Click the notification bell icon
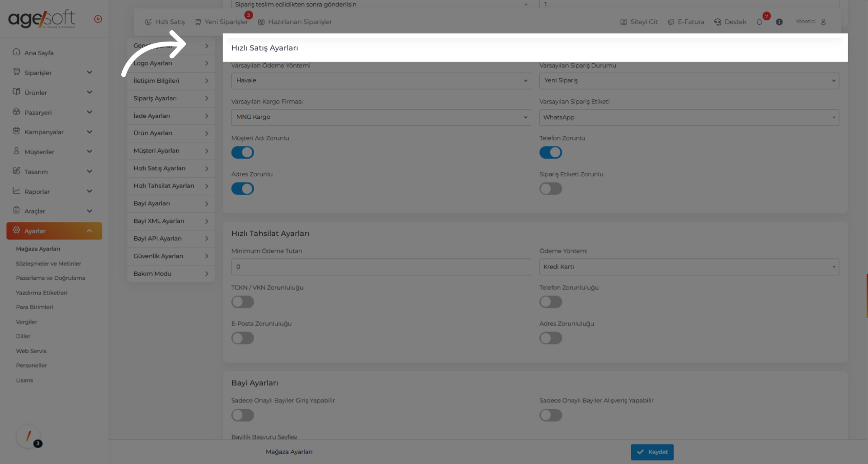The image size is (868, 464). click(759, 22)
